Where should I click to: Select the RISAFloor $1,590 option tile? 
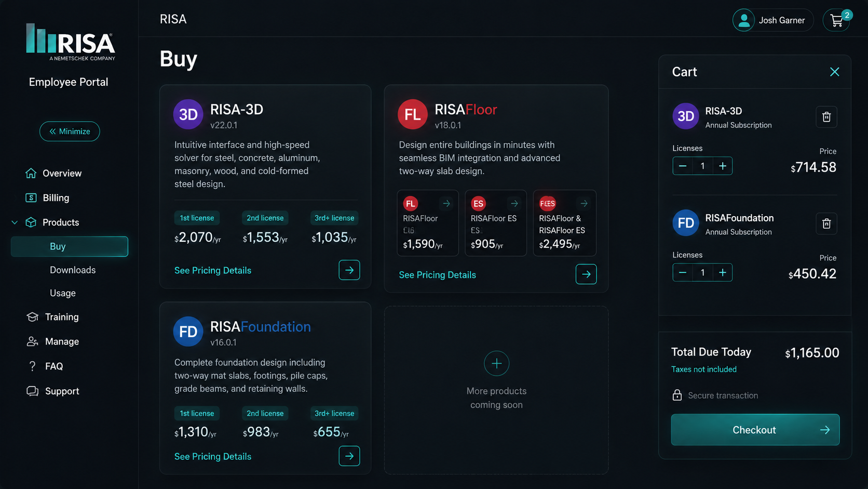[428, 223]
